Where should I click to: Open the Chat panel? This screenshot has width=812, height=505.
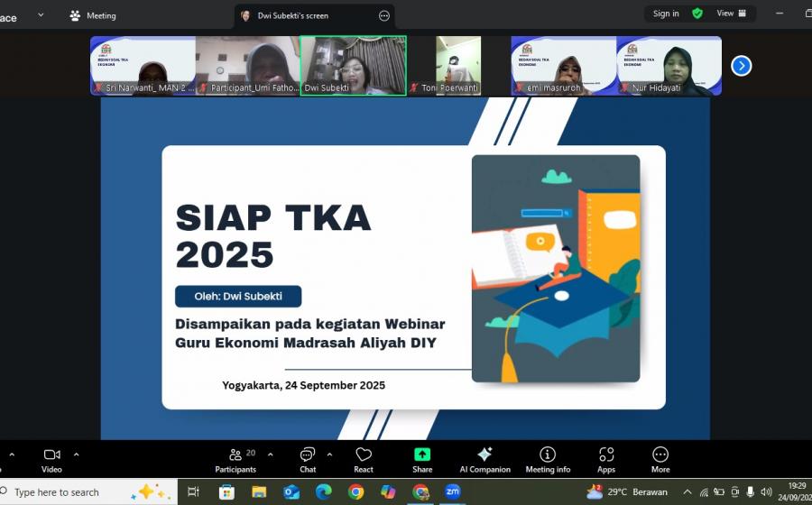[308, 459]
